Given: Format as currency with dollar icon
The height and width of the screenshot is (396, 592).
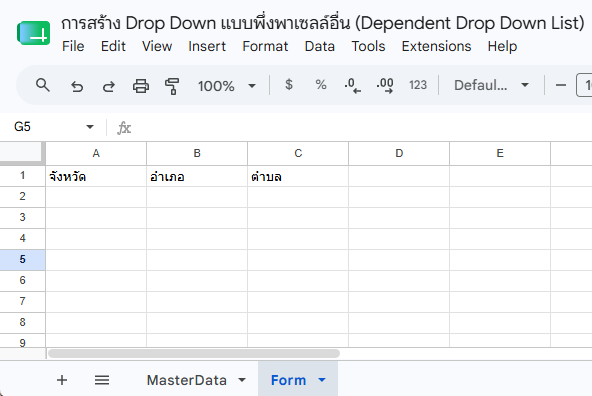Looking at the screenshot, I should [x=289, y=85].
